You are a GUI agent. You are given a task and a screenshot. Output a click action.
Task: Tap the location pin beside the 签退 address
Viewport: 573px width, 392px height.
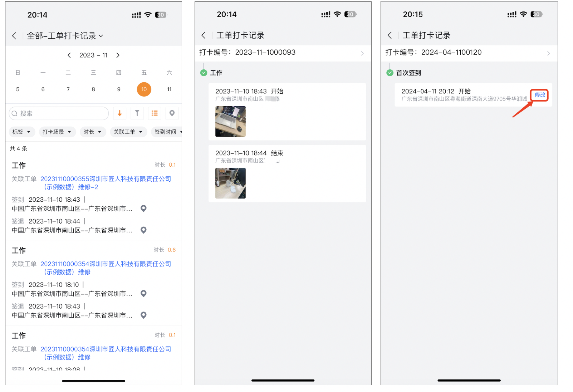pyautogui.click(x=143, y=230)
